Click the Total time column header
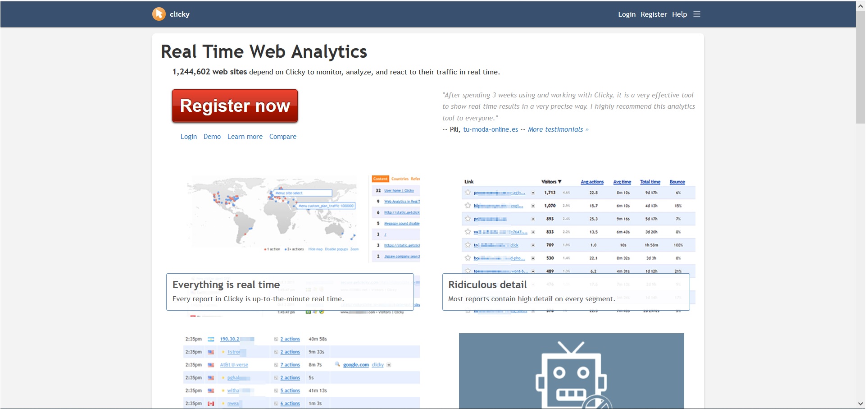The width and height of the screenshot is (868, 409). click(x=650, y=182)
